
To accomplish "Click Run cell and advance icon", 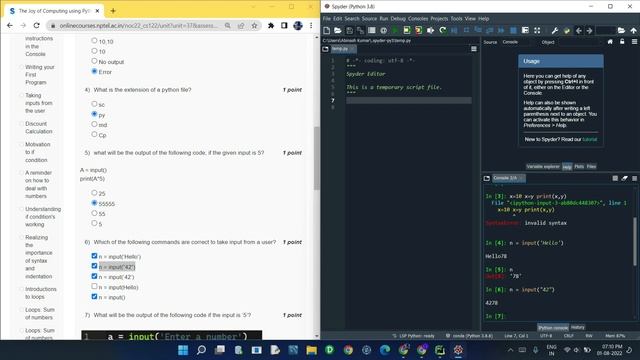I will pos(418,31).
